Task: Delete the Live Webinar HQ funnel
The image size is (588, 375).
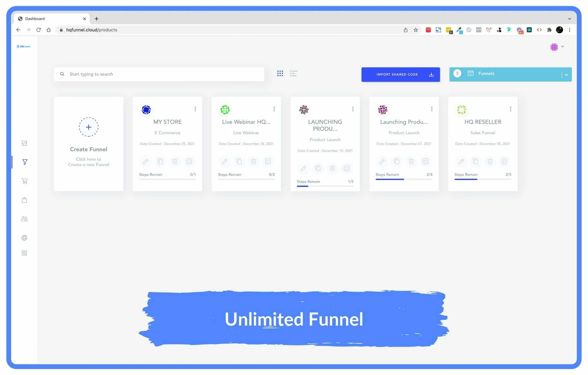Action: click(x=253, y=161)
